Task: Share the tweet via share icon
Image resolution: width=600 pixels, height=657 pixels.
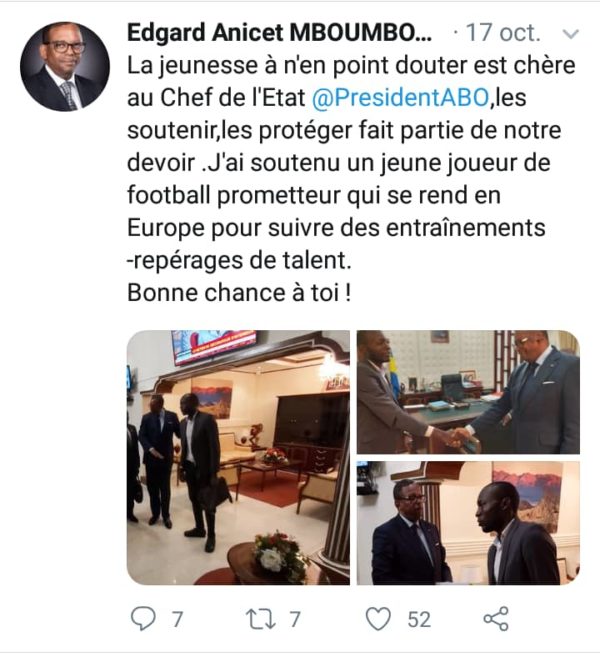Action: coord(496,618)
